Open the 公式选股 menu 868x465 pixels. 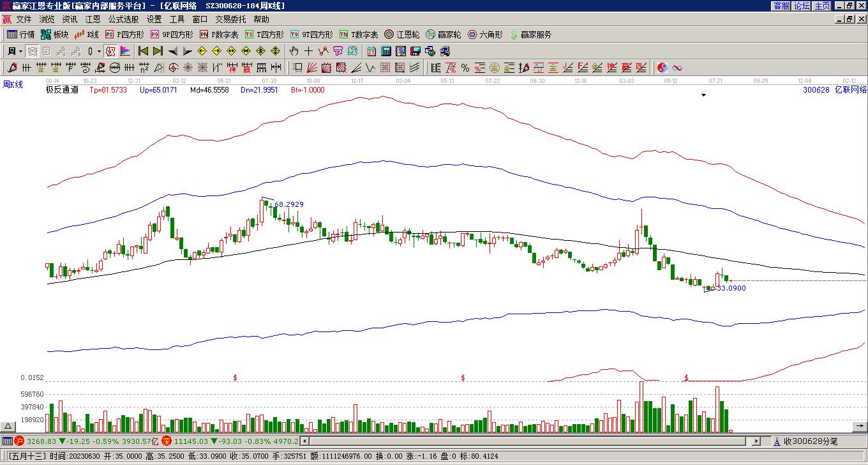click(x=124, y=19)
